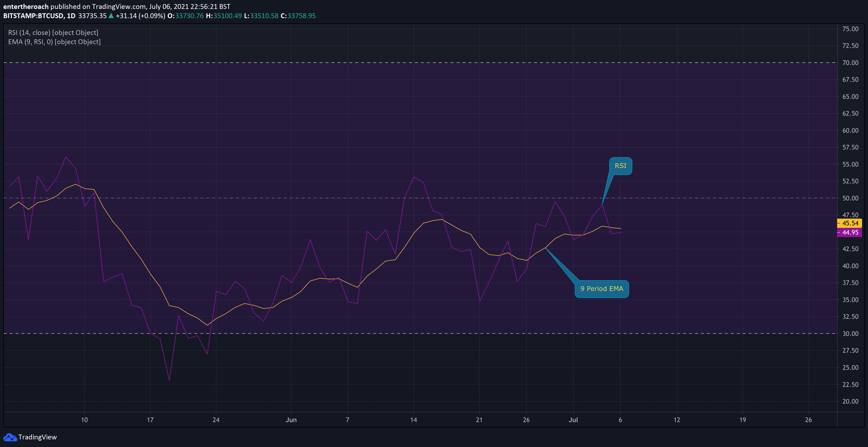
Task: Click the green up-arrow price change icon
Action: pyautogui.click(x=111, y=15)
